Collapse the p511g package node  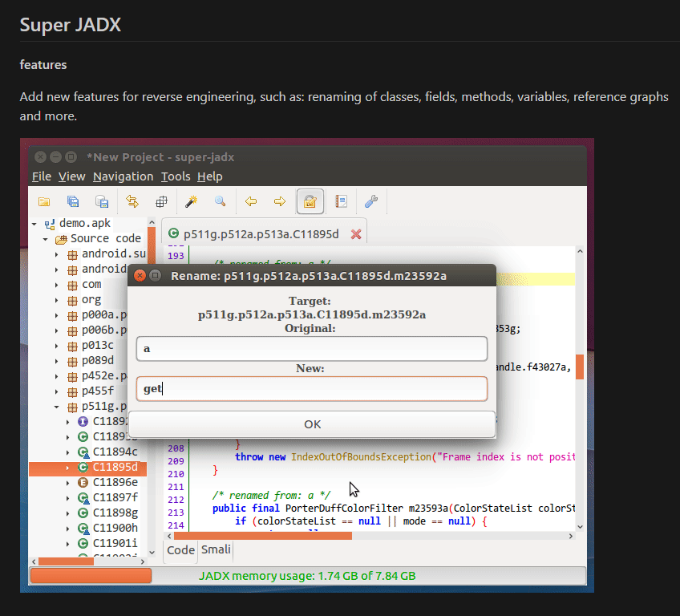click(x=56, y=407)
